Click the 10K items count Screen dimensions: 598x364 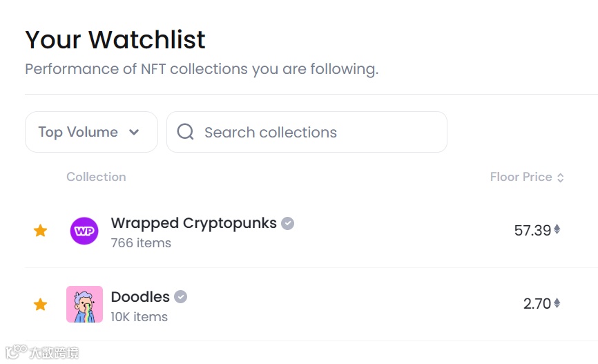point(139,317)
